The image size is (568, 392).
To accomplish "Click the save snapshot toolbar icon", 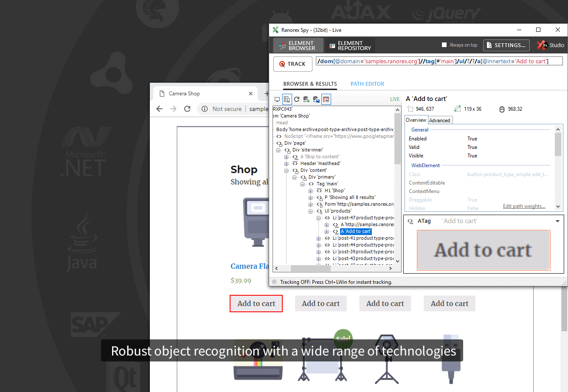I will 316,99.
